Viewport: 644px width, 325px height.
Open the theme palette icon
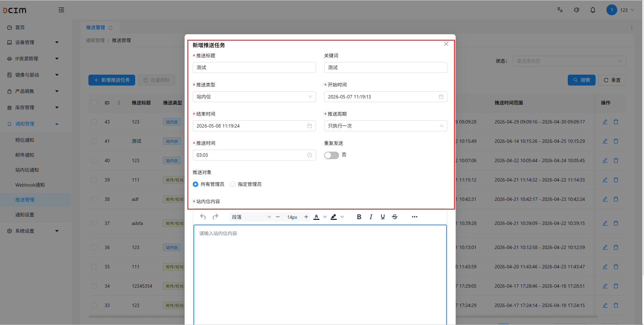577,10
